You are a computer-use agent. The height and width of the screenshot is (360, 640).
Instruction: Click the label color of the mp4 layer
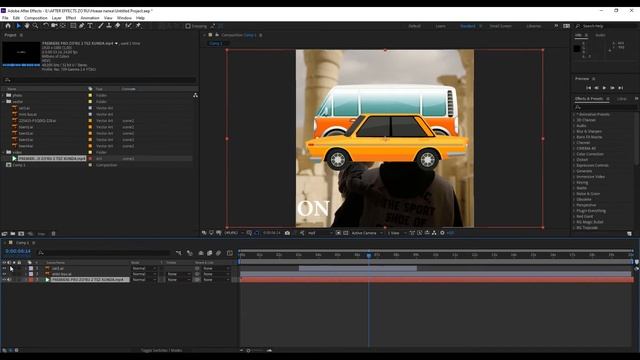[x=31, y=280]
